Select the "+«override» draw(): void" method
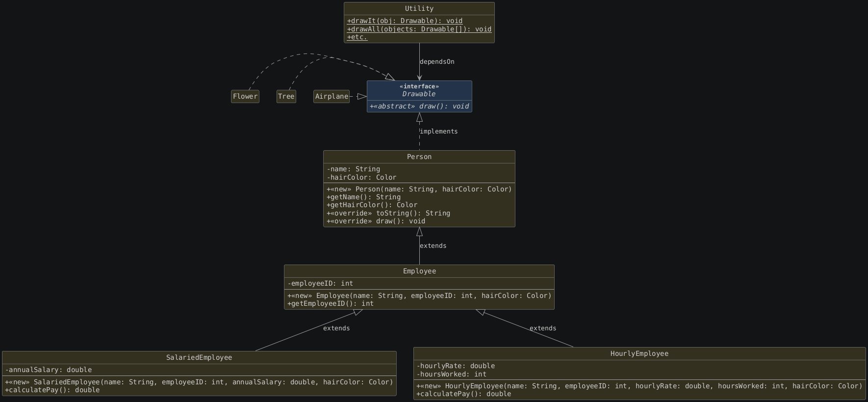The height and width of the screenshot is (402, 868). (x=376, y=221)
